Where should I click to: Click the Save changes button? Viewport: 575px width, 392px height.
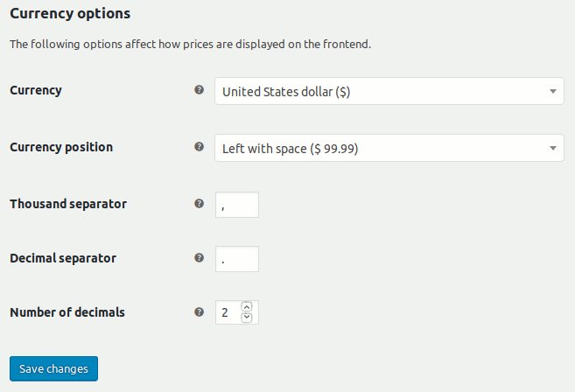pyautogui.click(x=54, y=368)
